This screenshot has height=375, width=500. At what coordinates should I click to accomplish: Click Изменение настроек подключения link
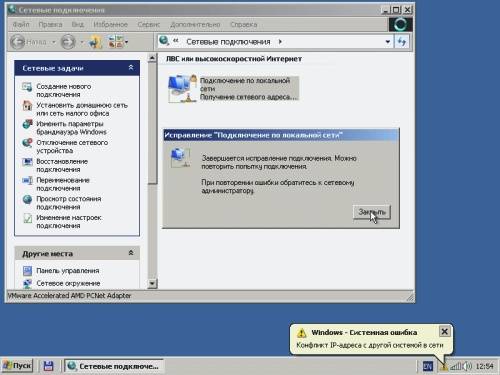[x=69, y=221]
